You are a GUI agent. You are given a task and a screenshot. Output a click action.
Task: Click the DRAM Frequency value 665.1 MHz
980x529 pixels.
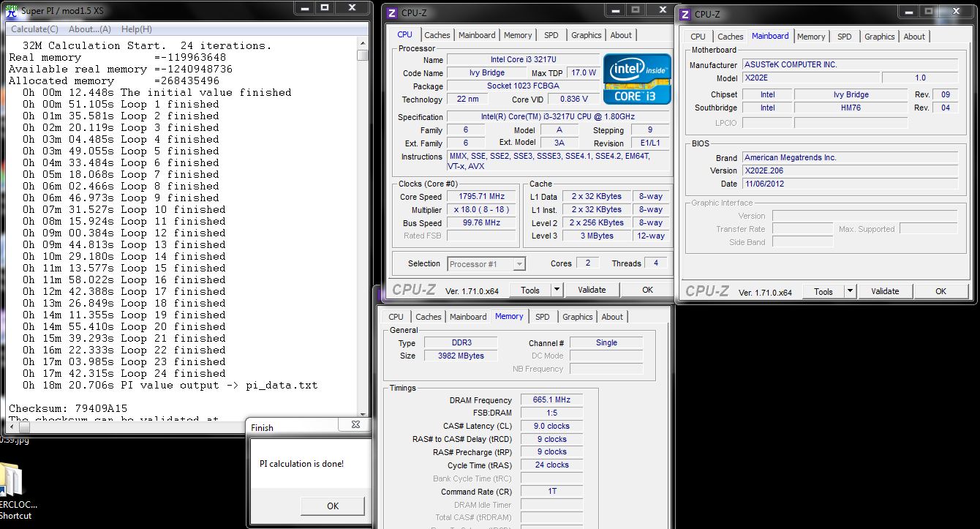(x=552, y=399)
